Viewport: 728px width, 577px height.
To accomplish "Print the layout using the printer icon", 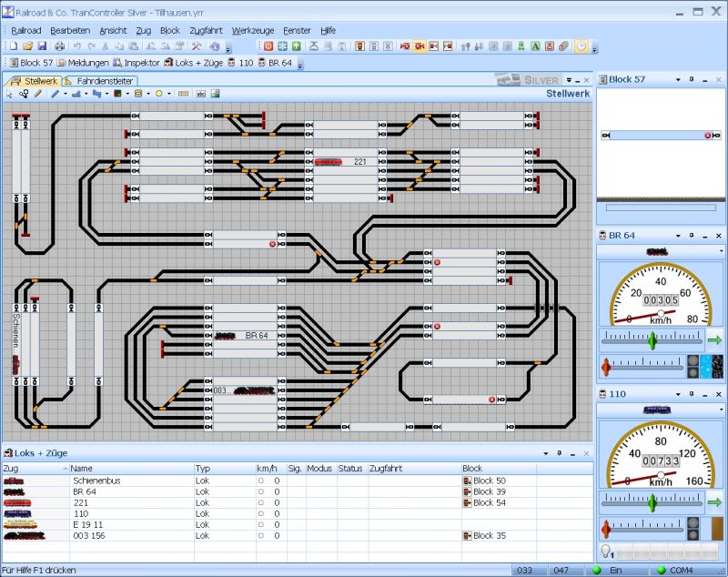I will [59, 46].
